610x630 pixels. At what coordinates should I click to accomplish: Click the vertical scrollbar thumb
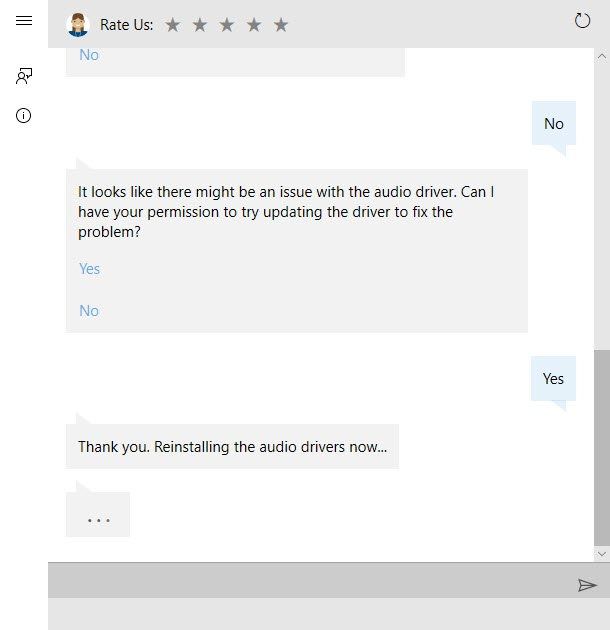[602, 448]
